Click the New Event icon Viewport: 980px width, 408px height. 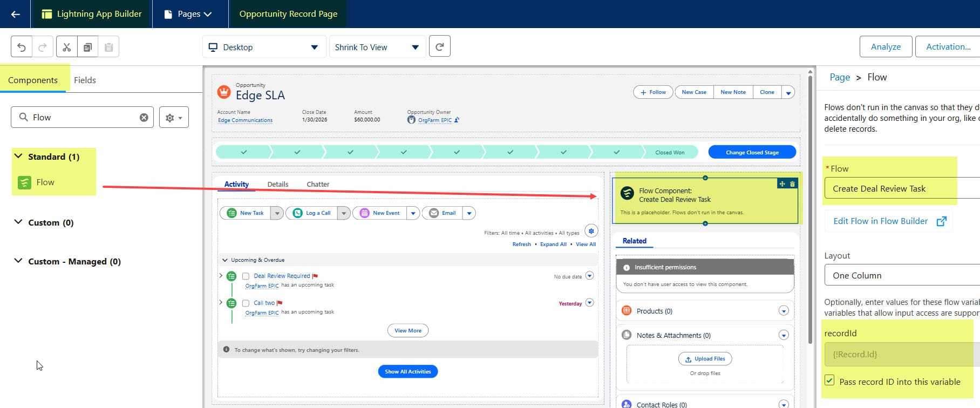(364, 213)
